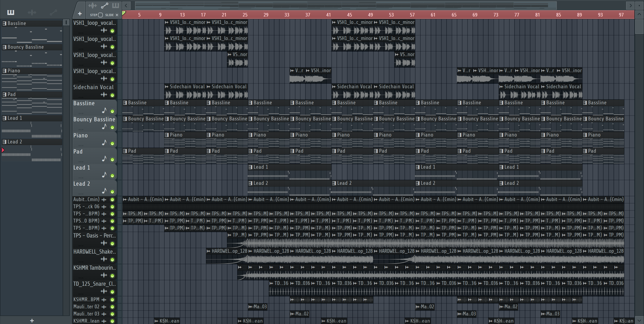Click bar 57 on the timeline ruler
644x324 pixels.
(x=412, y=15)
